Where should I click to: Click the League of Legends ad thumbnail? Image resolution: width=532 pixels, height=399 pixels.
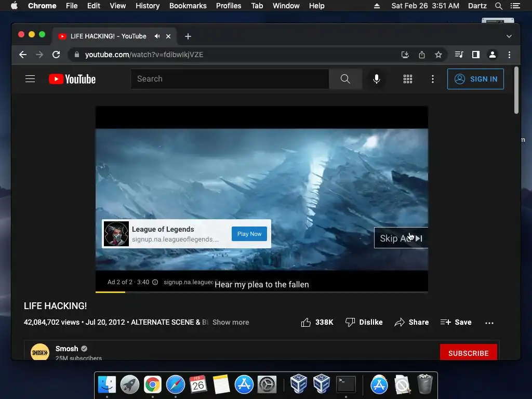tap(116, 234)
